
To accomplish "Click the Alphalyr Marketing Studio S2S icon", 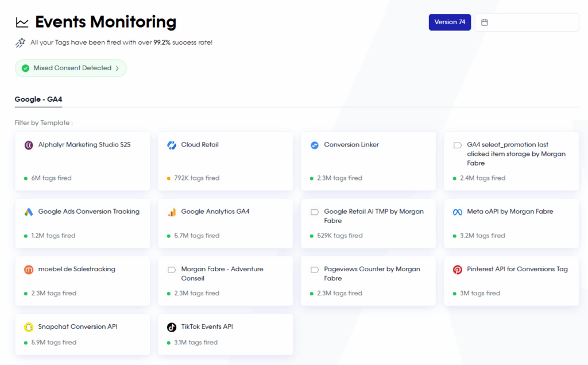I will [29, 145].
